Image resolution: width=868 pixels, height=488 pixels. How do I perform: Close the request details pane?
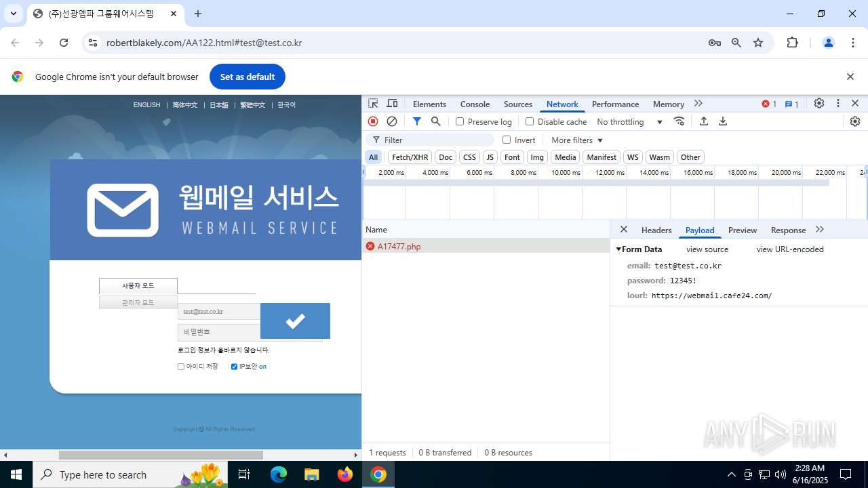tap(624, 230)
